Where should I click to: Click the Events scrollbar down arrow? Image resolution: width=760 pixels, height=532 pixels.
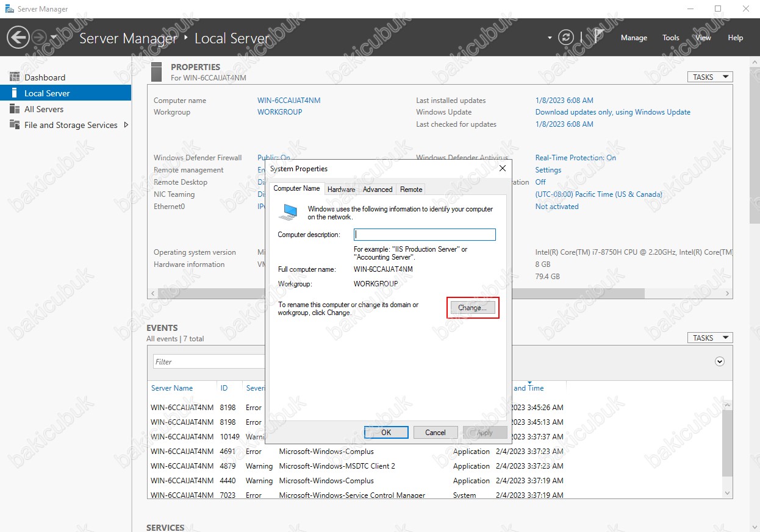pyautogui.click(x=727, y=493)
